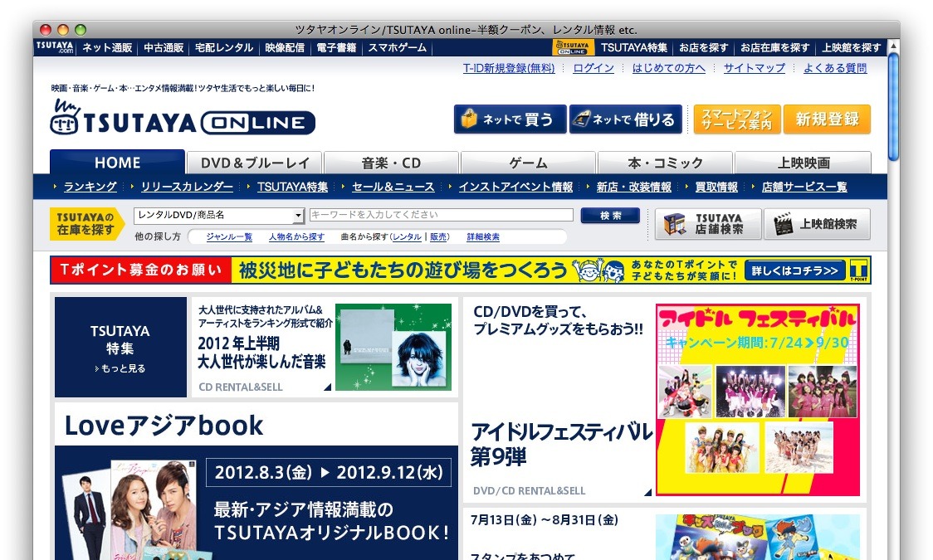
Task: Click the ジャンル一覧 link
Action: 230,238
